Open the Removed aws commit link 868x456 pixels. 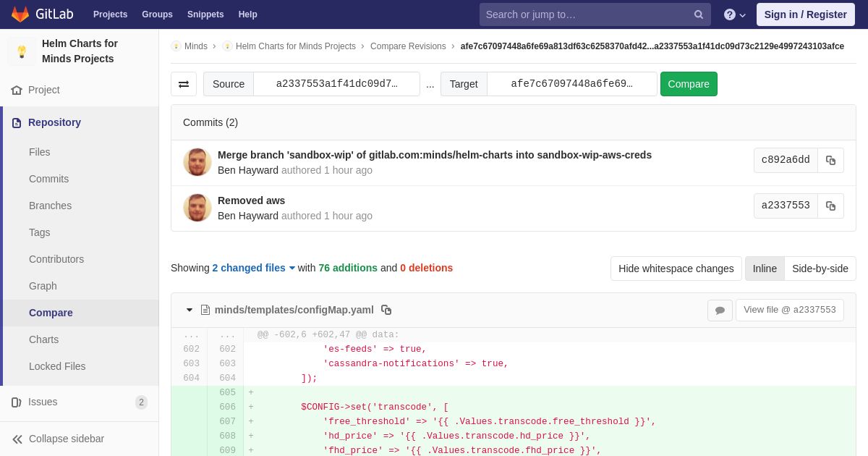252,200
